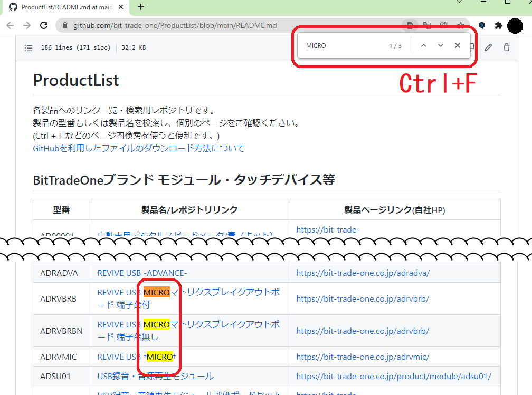Close the find-in-page bar
Screen dimensions: 532x395
[458, 46]
